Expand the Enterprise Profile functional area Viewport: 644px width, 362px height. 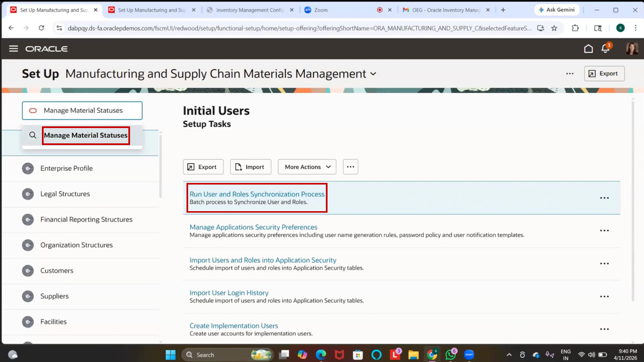coord(28,169)
